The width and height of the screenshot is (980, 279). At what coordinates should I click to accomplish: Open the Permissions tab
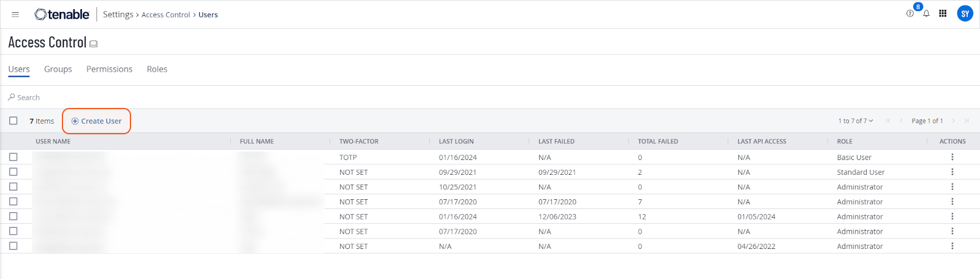109,69
